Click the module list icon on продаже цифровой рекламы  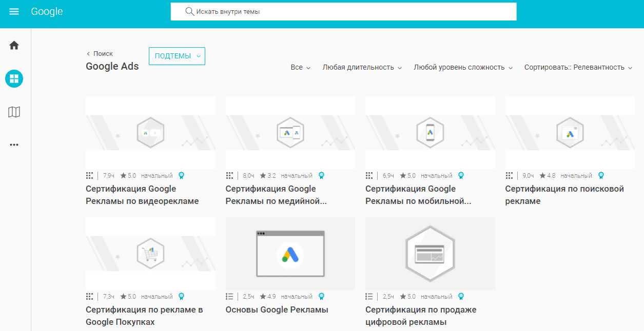369,296
